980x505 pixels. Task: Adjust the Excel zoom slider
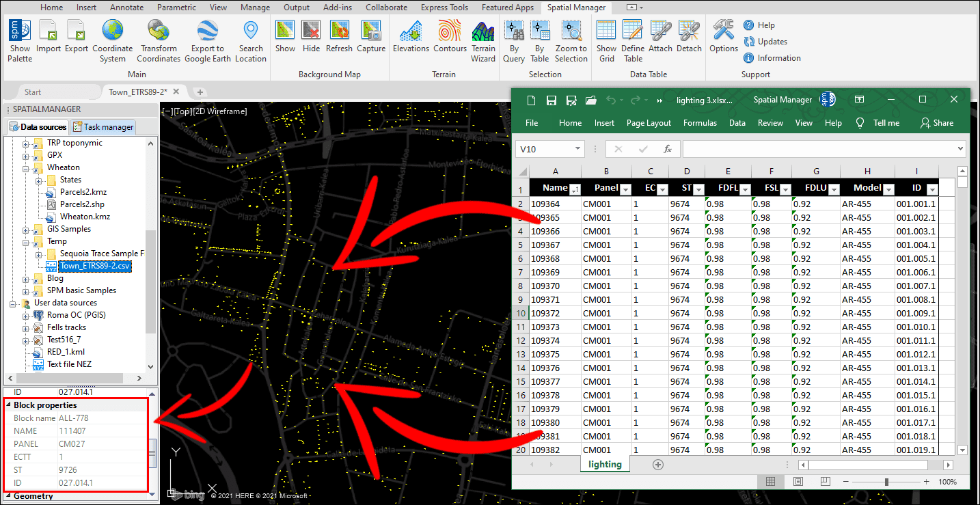point(886,482)
